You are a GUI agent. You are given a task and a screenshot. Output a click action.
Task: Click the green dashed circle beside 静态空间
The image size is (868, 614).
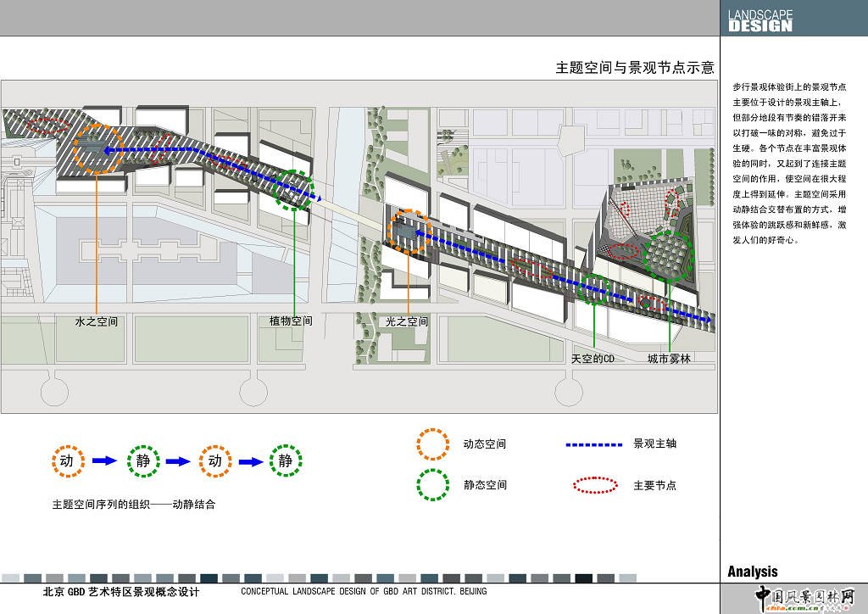(x=432, y=485)
